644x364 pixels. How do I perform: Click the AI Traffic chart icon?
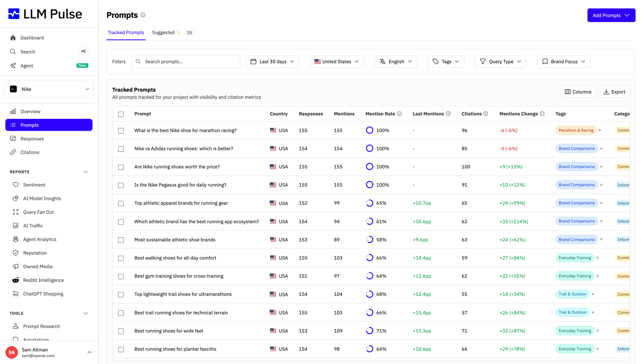16,226
